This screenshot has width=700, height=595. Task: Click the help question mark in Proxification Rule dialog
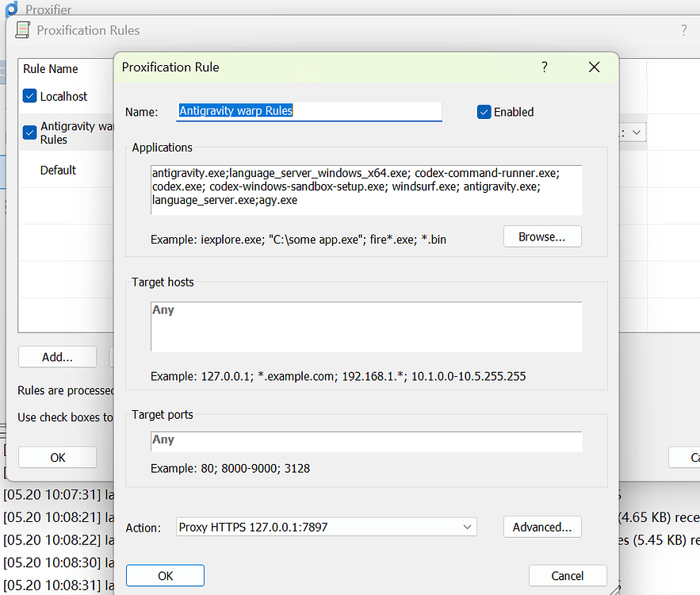point(544,67)
